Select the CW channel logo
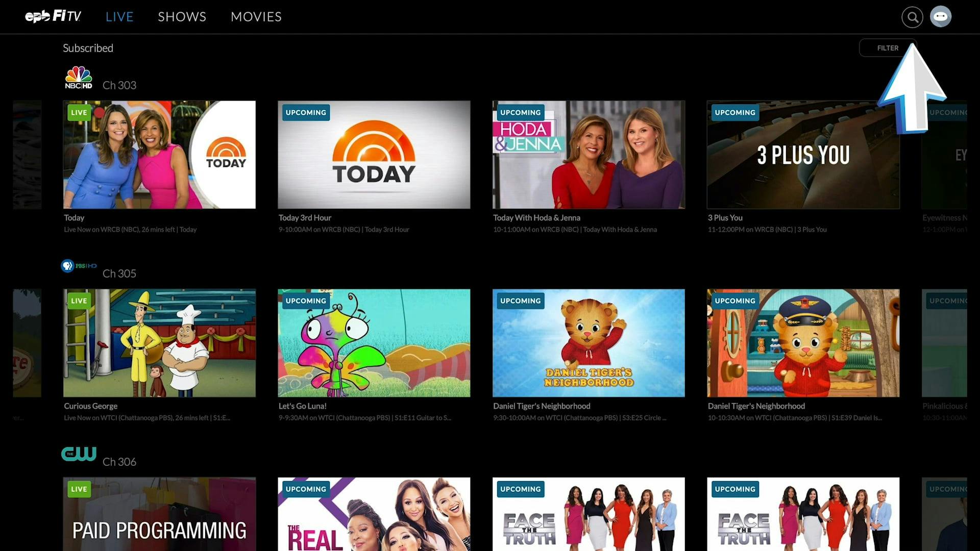Viewport: 980px width, 551px height. click(x=79, y=454)
